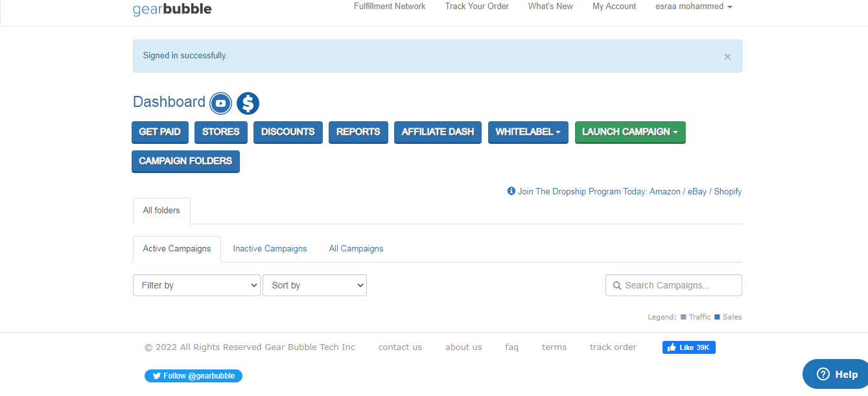This screenshot has height=396, width=868.
Task: Open the footer 'contact us' link
Action: [x=400, y=347]
